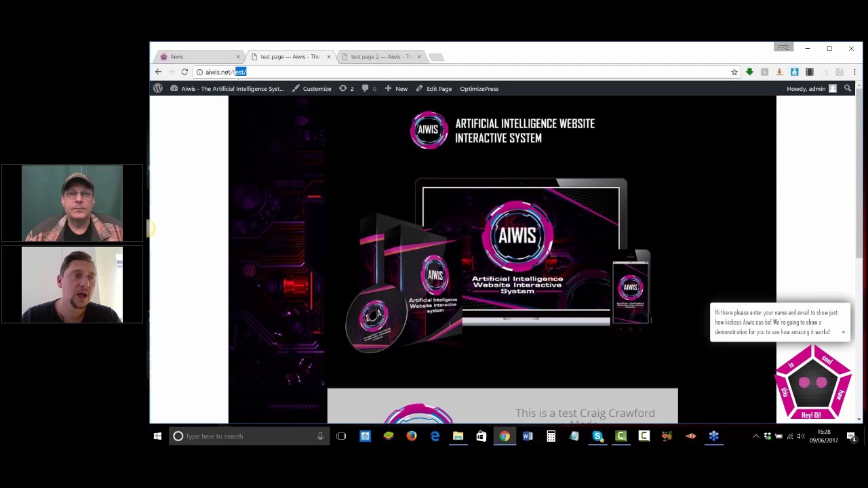Open the Windows Start menu
This screenshot has width=868, height=488.
[x=157, y=436]
